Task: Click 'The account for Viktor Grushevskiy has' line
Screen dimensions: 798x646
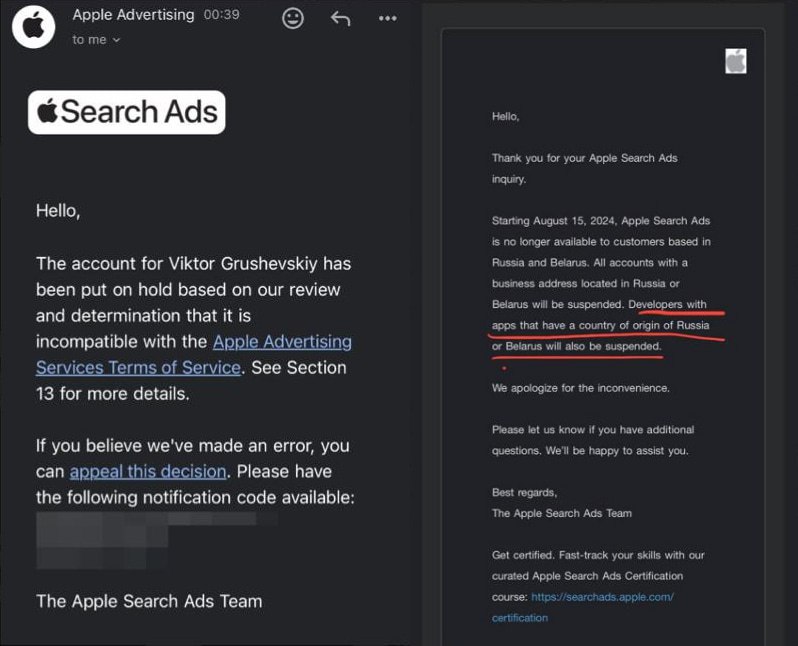Action: tap(193, 264)
